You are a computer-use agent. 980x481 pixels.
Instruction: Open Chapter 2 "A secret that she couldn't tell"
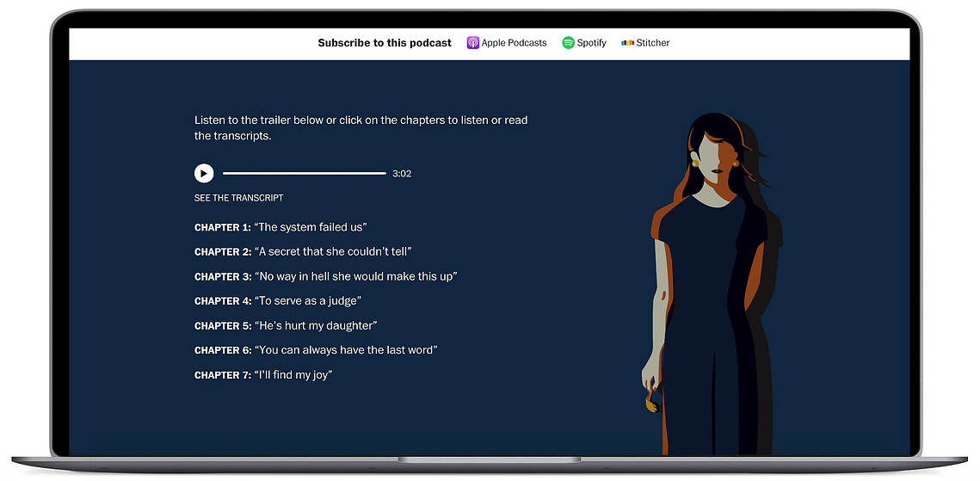pyautogui.click(x=303, y=252)
